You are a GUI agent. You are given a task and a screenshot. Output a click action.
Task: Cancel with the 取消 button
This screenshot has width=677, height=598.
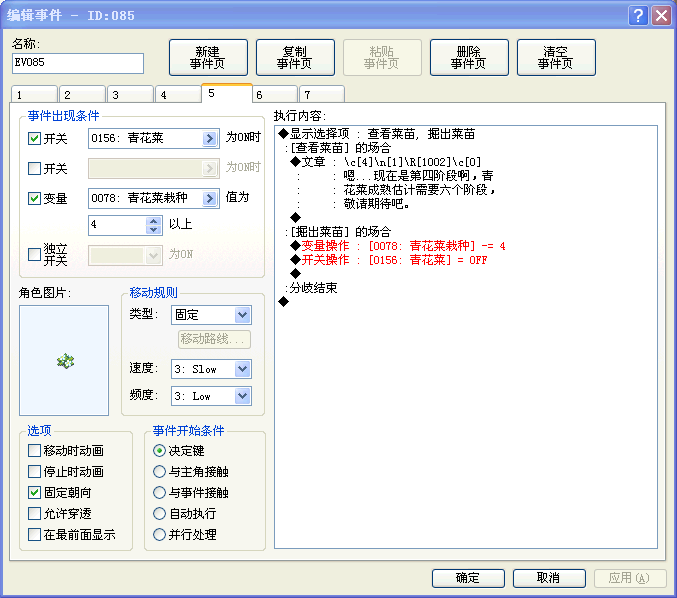click(x=549, y=578)
